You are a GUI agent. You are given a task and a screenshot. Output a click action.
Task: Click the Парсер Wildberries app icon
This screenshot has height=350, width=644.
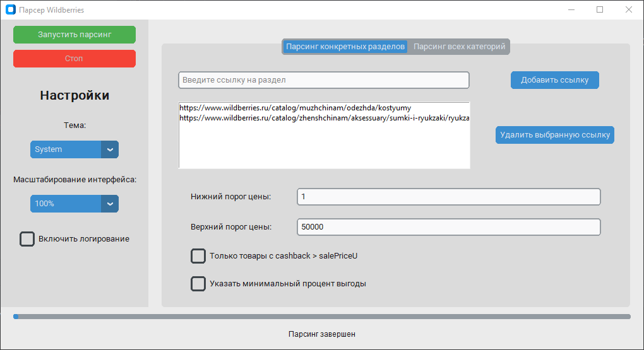tap(10, 10)
